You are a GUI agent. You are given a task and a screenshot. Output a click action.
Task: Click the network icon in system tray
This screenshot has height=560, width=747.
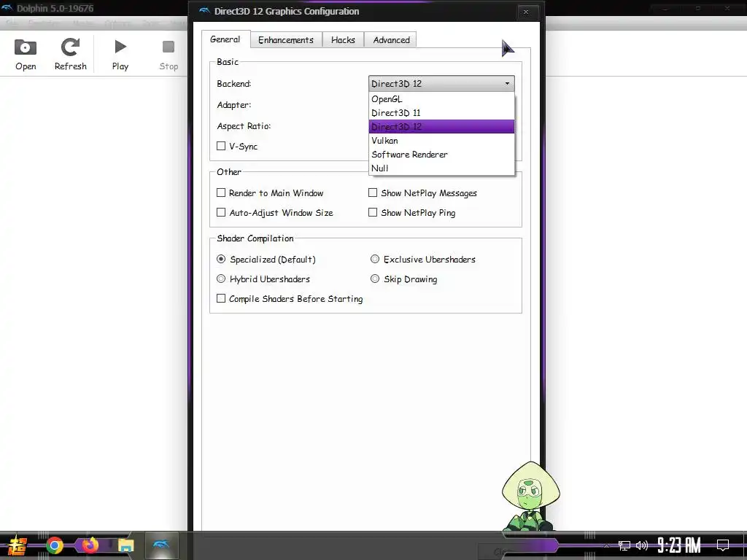click(x=624, y=545)
